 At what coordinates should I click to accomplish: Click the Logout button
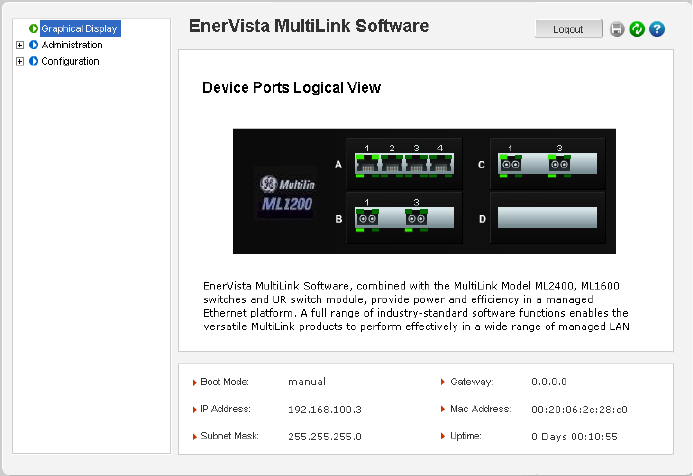[568, 29]
